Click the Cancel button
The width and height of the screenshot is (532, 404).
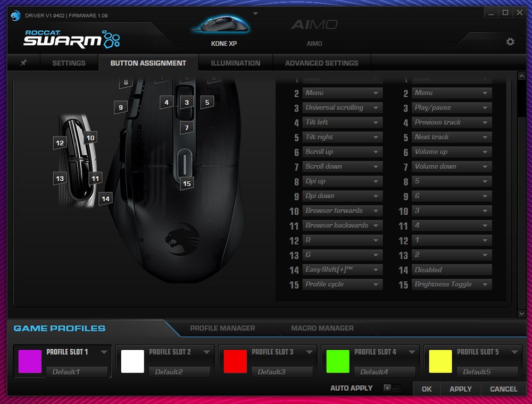click(503, 389)
